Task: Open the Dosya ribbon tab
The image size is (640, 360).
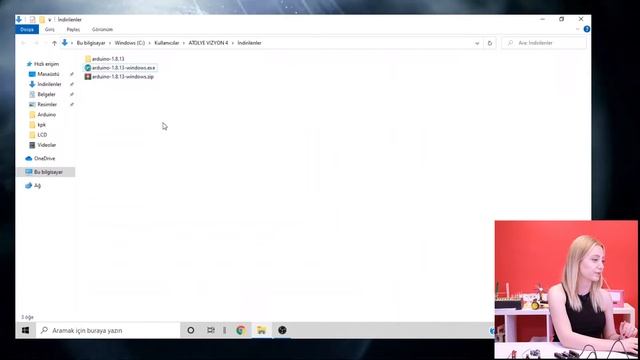Action: 27,29
